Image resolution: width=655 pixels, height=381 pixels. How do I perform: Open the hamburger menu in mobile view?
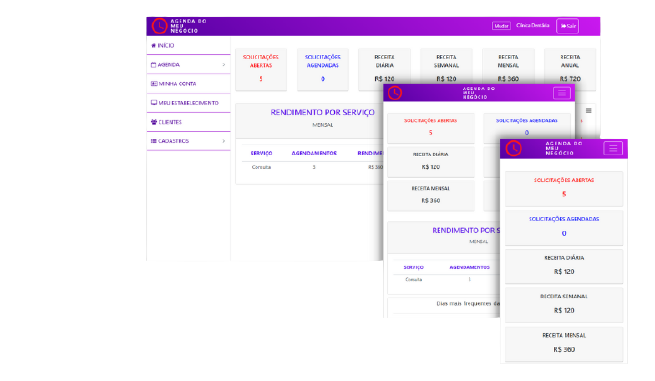[613, 148]
